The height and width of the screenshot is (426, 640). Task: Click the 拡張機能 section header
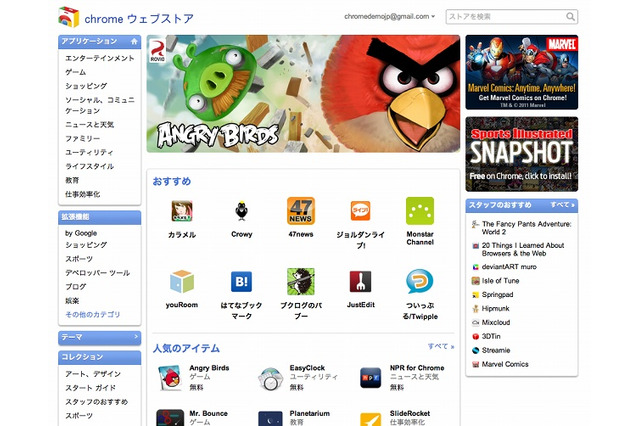[x=100, y=217]
